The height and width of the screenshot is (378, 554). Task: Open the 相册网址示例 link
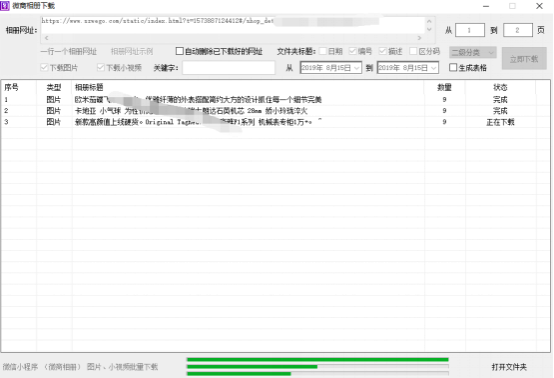point(132,52)
